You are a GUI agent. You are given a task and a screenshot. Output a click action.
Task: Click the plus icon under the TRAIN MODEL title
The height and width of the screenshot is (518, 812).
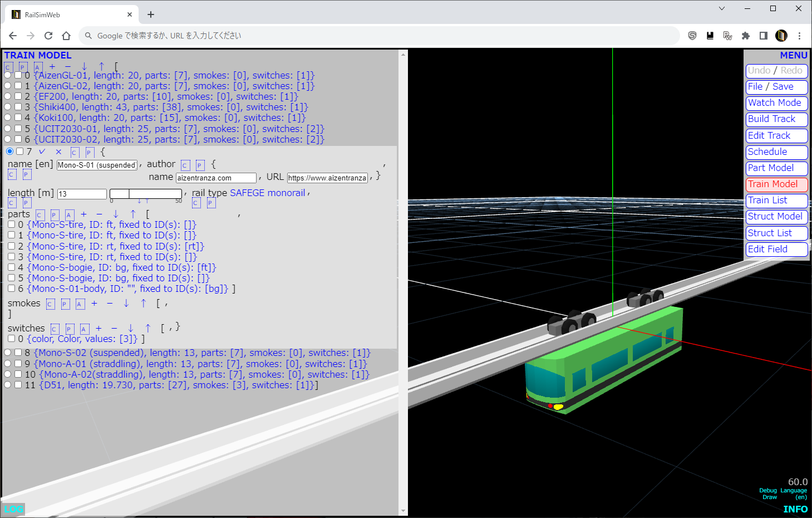(52, 66)
